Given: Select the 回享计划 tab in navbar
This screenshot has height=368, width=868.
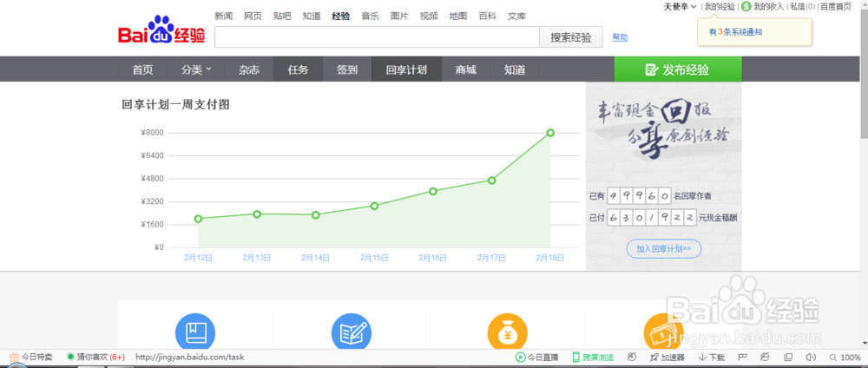Looking at the screenshot, I should click(406, 69).
